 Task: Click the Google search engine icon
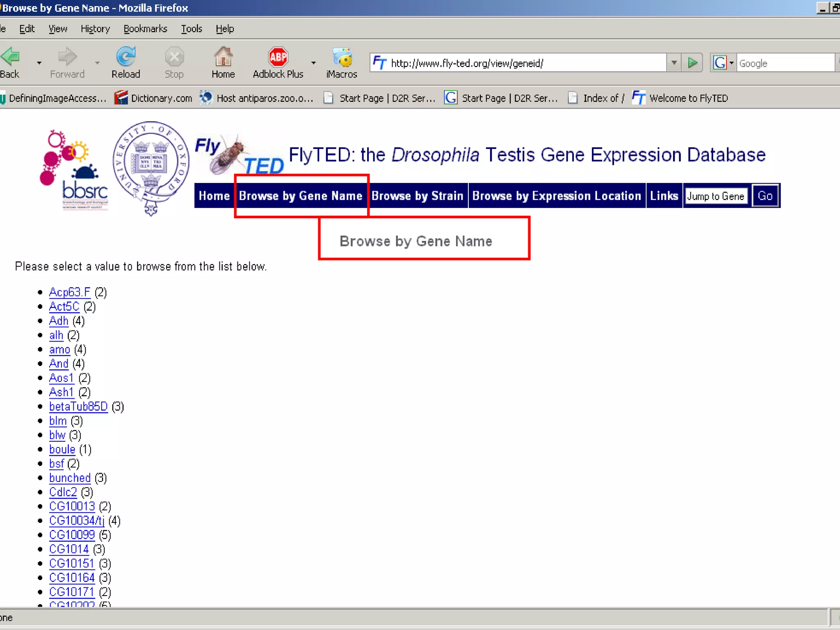(x=720, y=63)
